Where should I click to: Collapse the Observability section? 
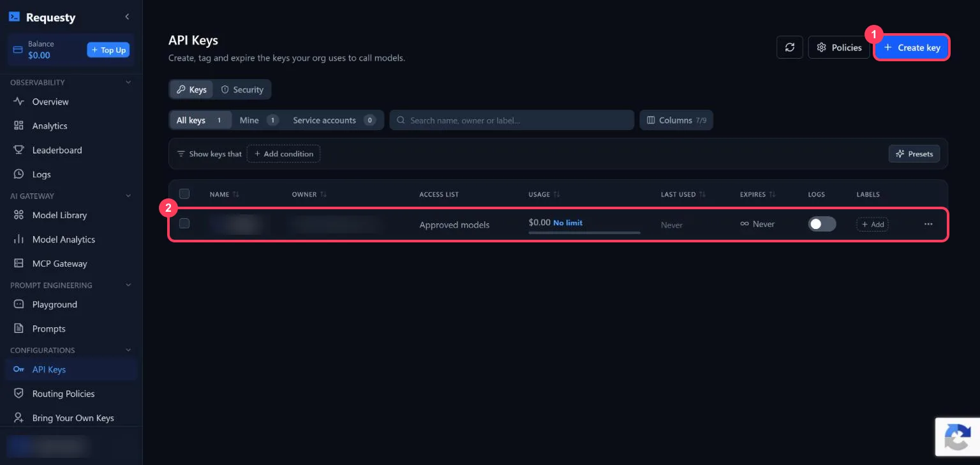[x=128, y=82]
